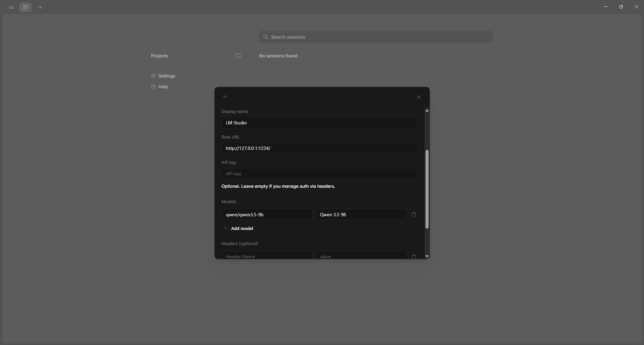Add a new tab with plus icon
This screenshot has width=644, height=345.
tap(40, 7)
